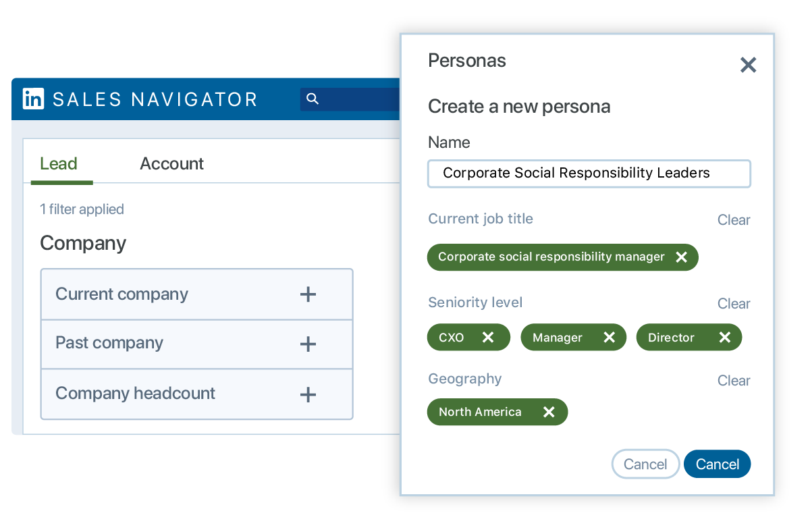Click the blue Cancel button

[x=717, y=464]
